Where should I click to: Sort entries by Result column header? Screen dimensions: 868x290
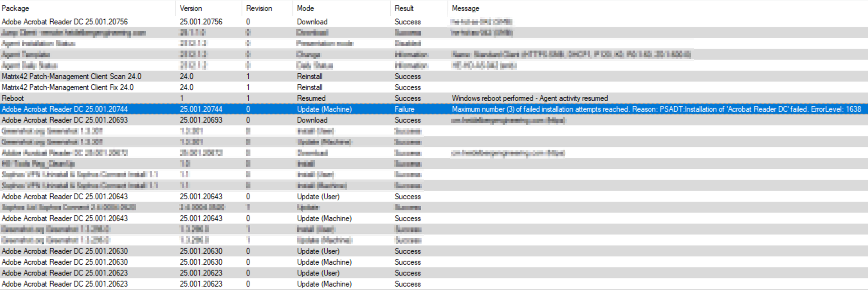(x=404, y=8)
